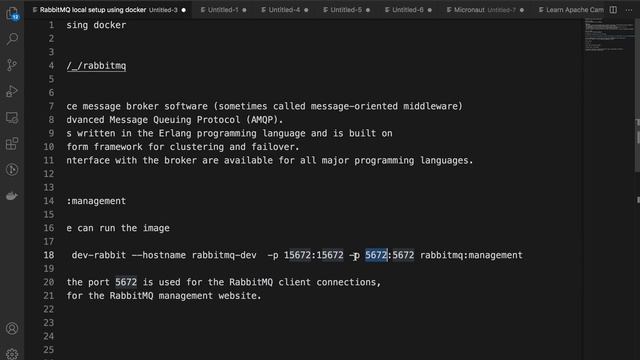This screenshot has height=360, width=640.
Task: Open the Docker whale view
Action: click(12, 196)
